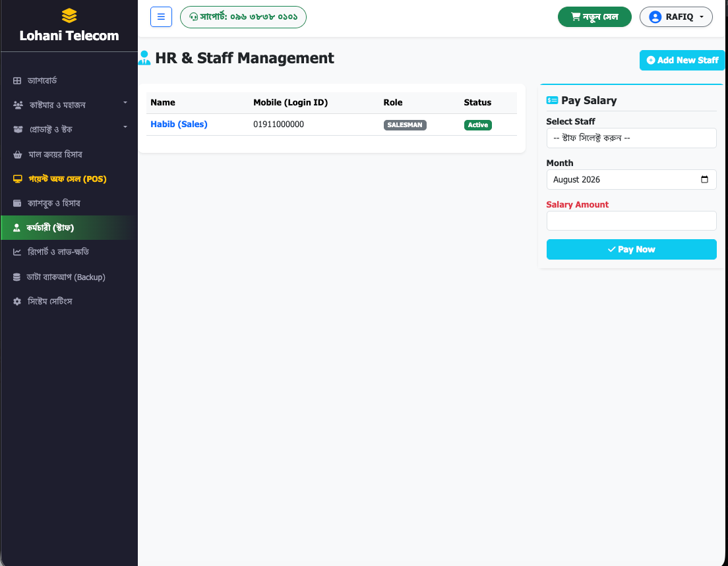
Task: Click the SALESMAN role badge
Action: (x=405, y=125)
